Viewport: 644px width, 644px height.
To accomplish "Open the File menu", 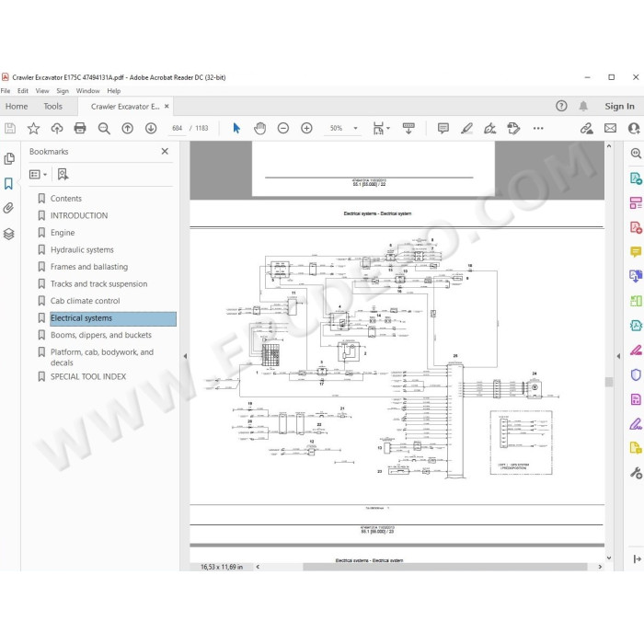I will pos(6,91).
